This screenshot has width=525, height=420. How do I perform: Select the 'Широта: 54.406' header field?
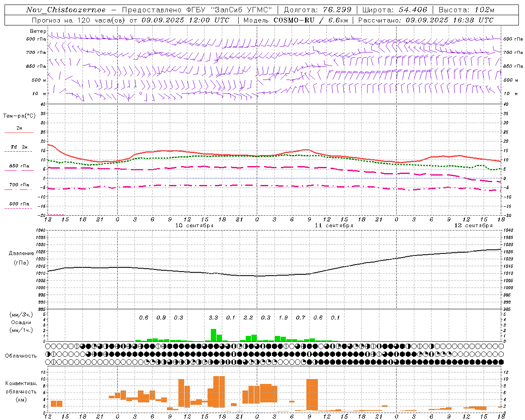[395, 10]
